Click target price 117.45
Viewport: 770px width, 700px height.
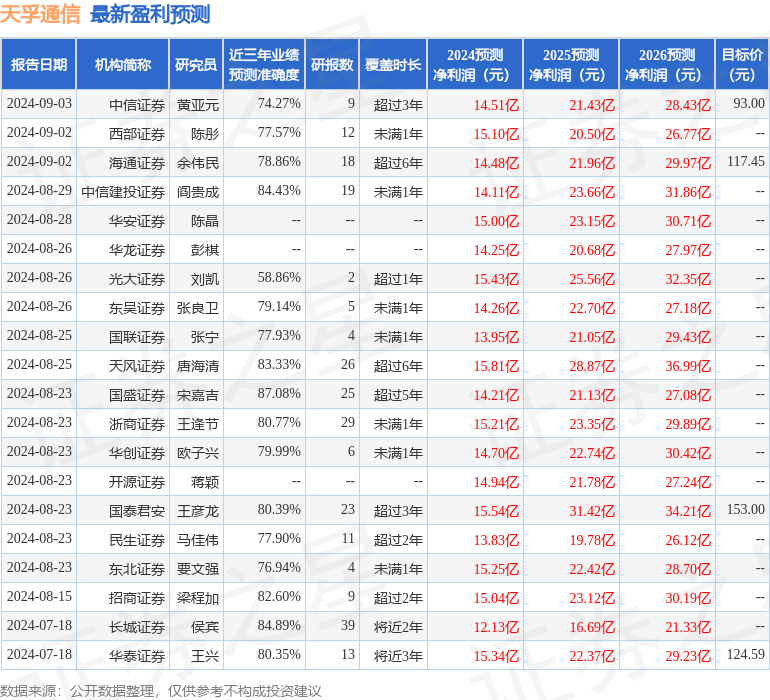746,162
